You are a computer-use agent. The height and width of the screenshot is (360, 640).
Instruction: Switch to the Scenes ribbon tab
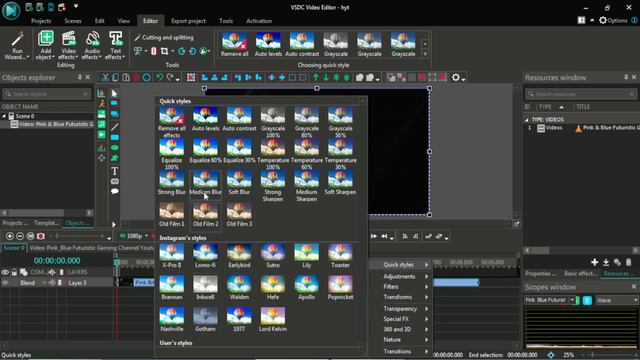[x=73, y=21]
